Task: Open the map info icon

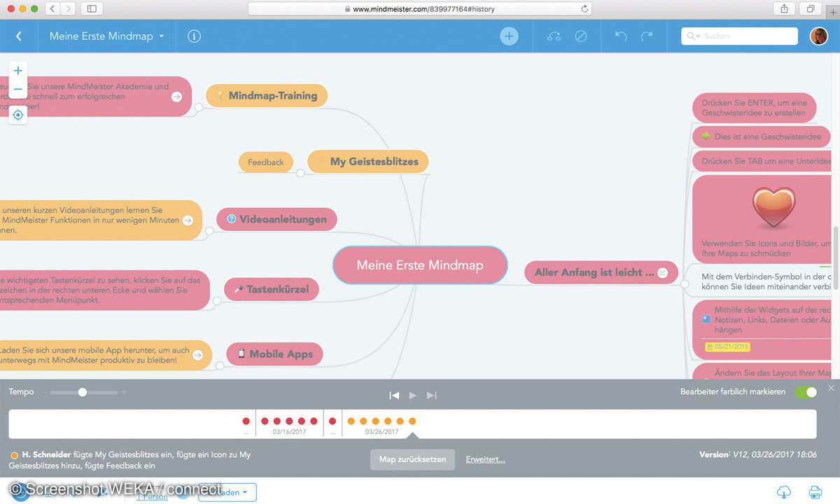Action: pos(194,36)
